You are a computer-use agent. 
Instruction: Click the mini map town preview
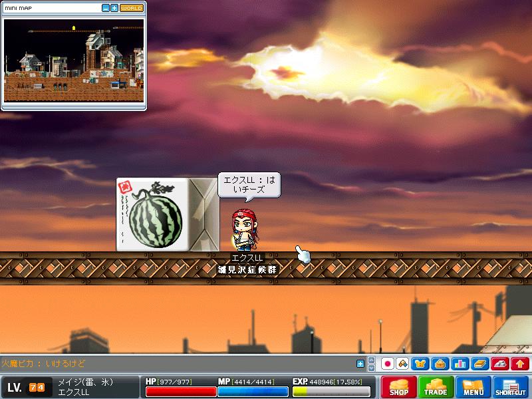[x=74, y=61]
